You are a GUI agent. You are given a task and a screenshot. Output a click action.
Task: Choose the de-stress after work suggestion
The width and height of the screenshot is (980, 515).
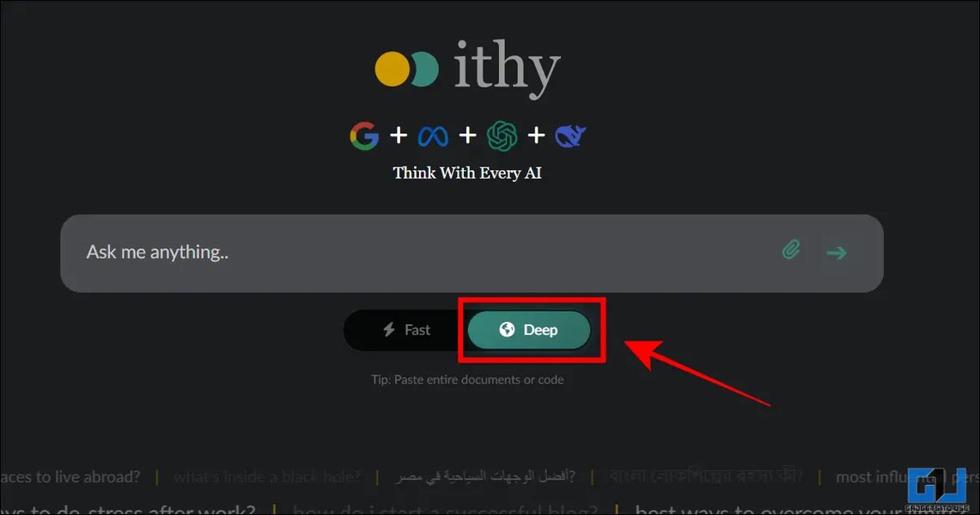(127, 509)
